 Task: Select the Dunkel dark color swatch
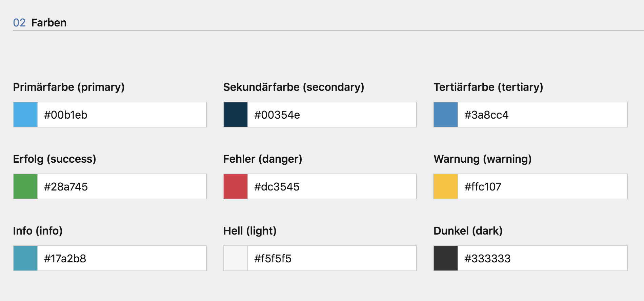coord(446,258)
